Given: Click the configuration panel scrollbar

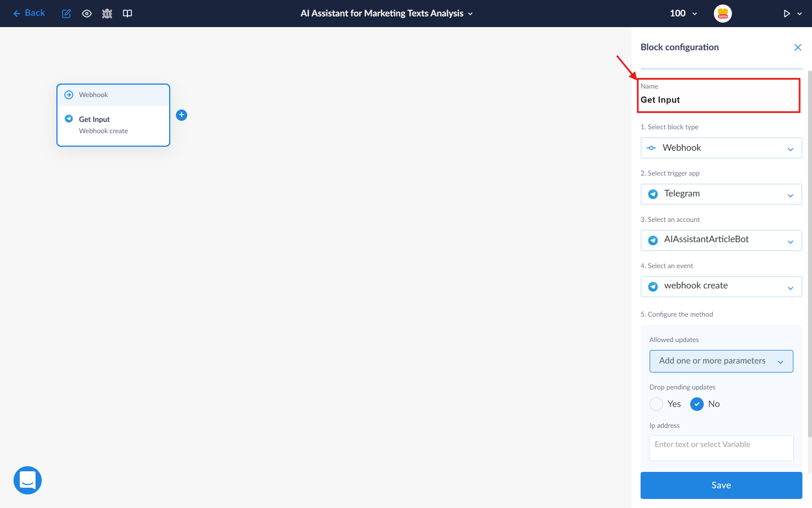Looking at the screenshot, I should click(810, 254).
